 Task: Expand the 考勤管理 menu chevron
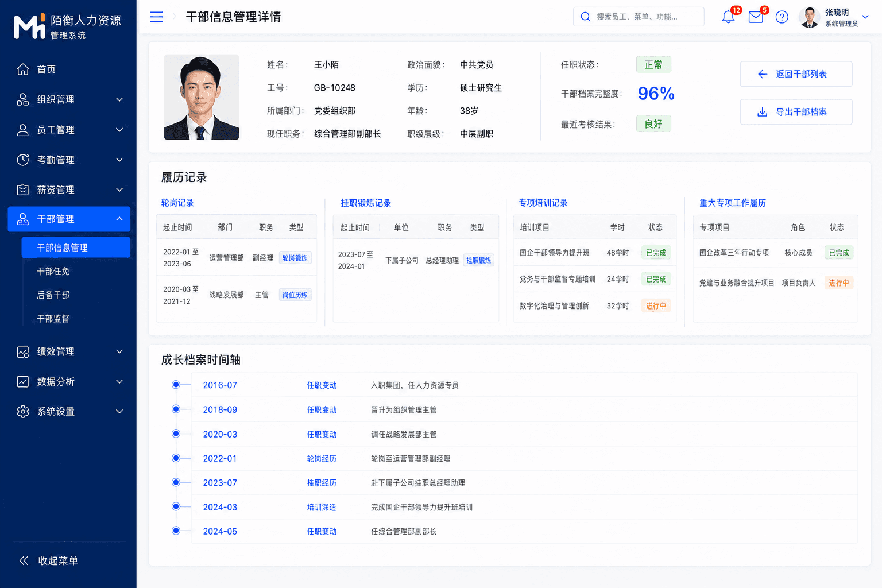[119, 160]
